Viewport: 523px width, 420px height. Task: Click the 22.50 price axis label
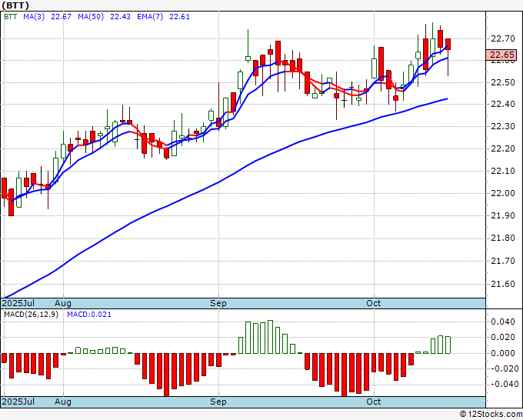point(503,82)
